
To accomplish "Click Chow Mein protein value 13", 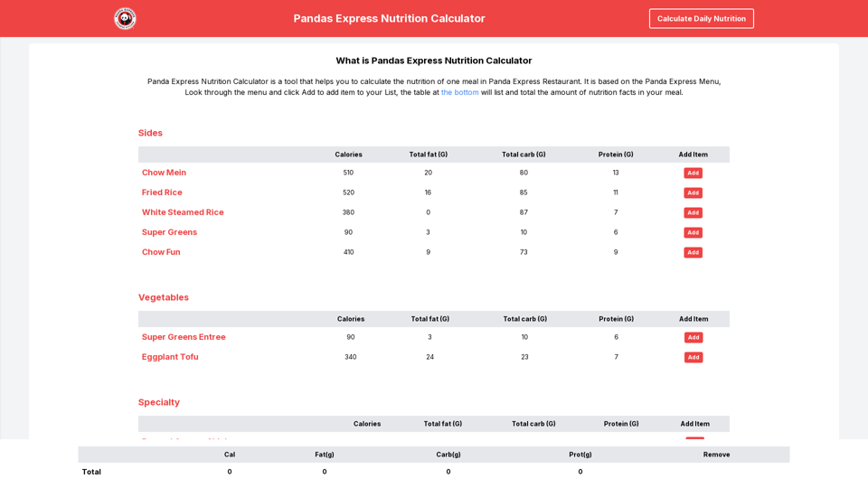I will tap(616, 173).
